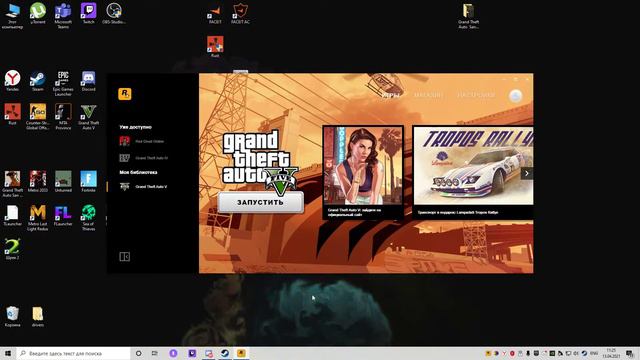Viewport: 640px width, 360px height.
Task: Select the This PC desktop icon
Action: (x=12, y=16)
